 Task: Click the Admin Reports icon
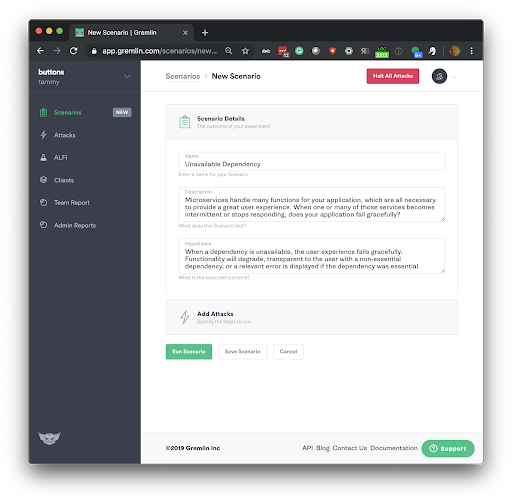pos(43,225)
